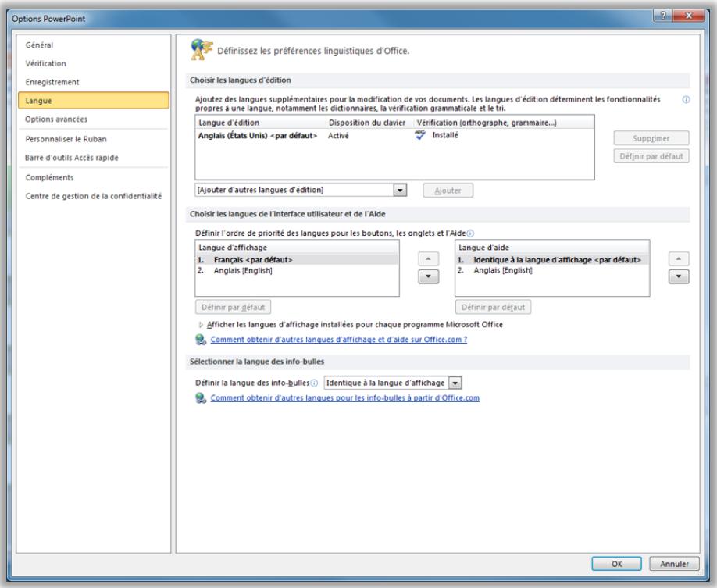The width and height of the screenshot is (717, 588).
Task: Confirm with the OK button
Action: (x=616, y=564)
